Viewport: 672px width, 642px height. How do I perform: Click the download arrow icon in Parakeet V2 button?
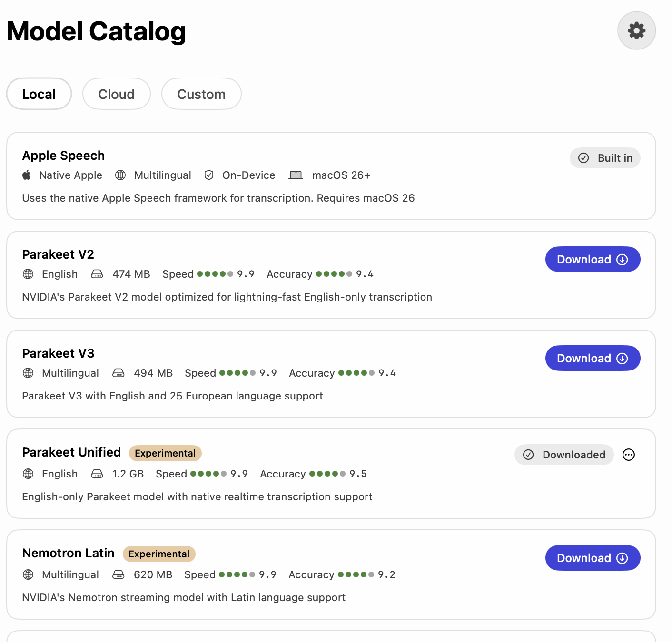(622, 259)
